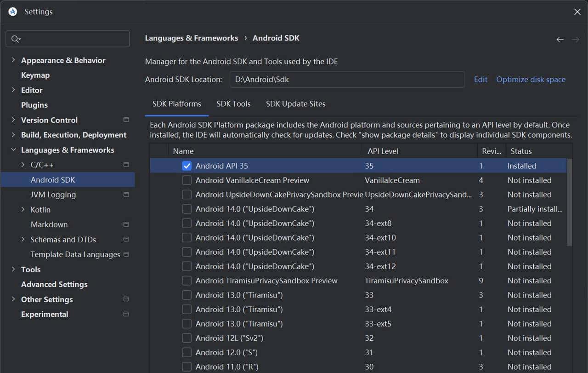Enable Android 12L ("Sv2") platform checkbox

[187, 338]
